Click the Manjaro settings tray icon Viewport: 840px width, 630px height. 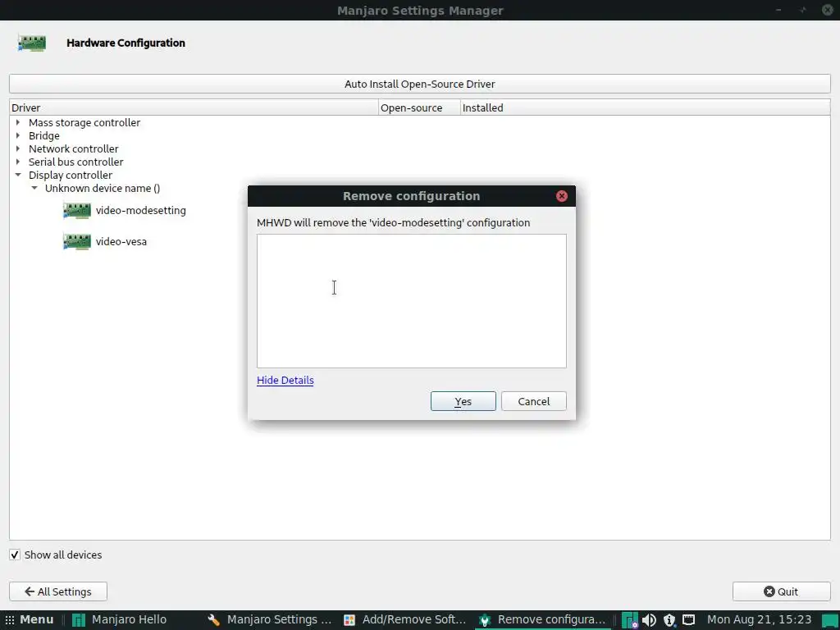(630, 620)
